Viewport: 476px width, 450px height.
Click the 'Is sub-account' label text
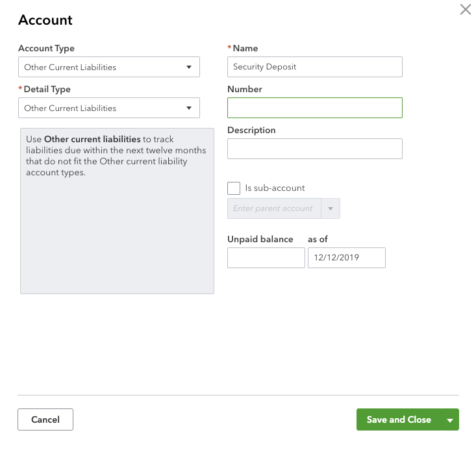tap(275, 188)
